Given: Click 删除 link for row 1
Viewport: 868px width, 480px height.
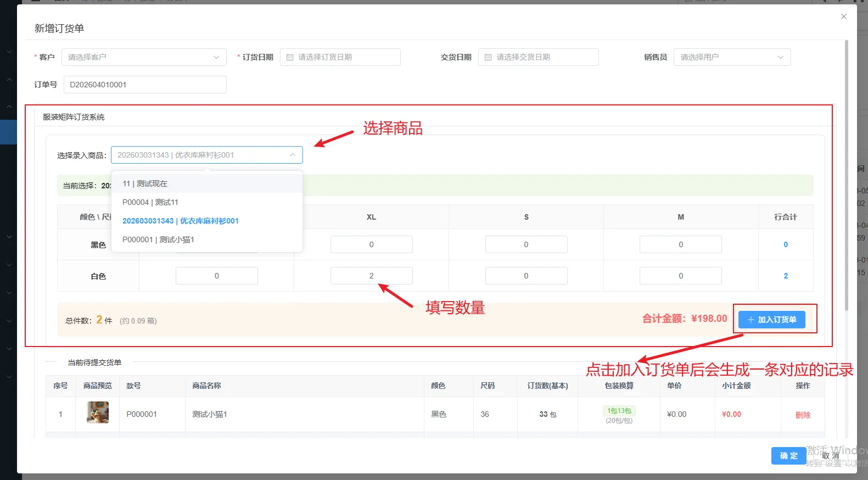Looking at the screenshot, I should pos(803,415).
